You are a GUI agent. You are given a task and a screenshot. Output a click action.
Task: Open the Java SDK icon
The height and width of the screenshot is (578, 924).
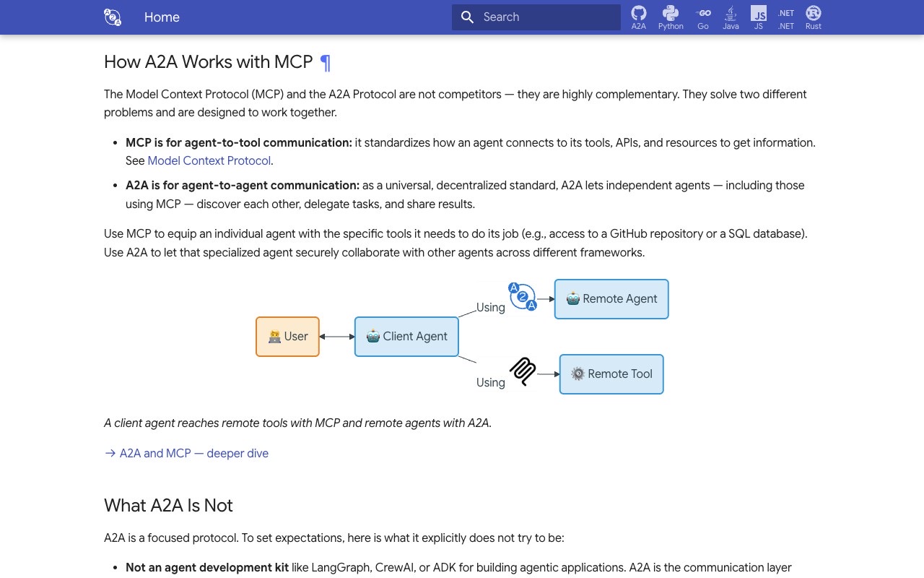click(x=731, y=17)
